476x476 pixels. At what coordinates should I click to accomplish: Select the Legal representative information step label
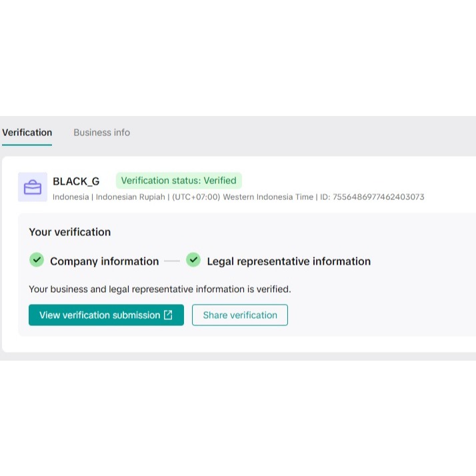[289, 261]
